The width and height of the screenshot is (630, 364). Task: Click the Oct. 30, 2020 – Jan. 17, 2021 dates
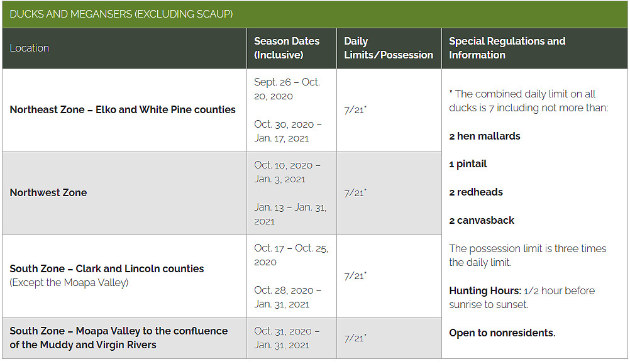pyautogui.click(x=288, y=131)
